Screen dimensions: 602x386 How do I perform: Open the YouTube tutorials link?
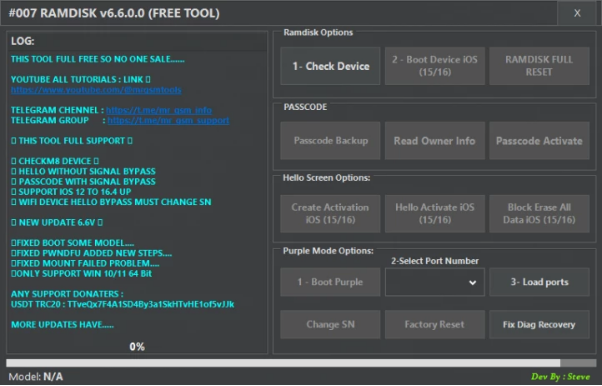click(x=96, y=90)
